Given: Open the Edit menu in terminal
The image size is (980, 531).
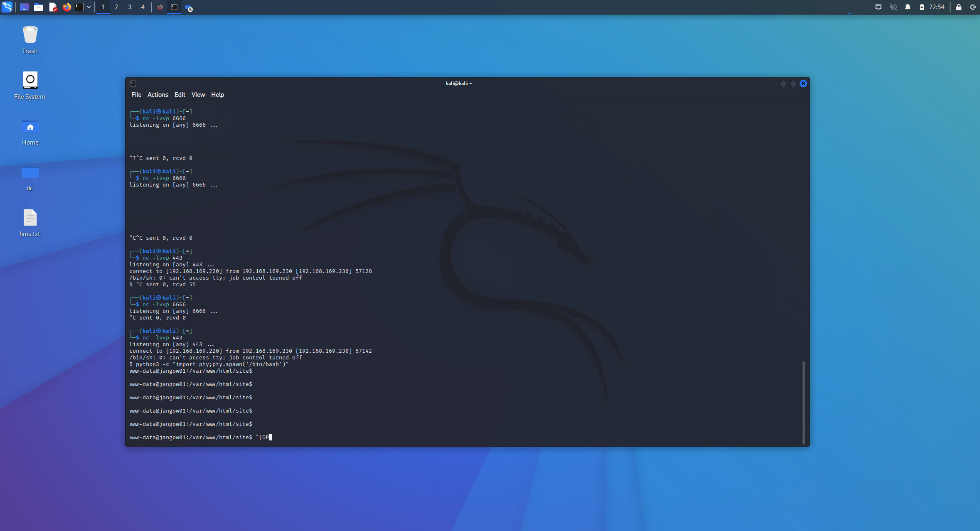Looking at the screenshot, I should click(x=180, y=95).
